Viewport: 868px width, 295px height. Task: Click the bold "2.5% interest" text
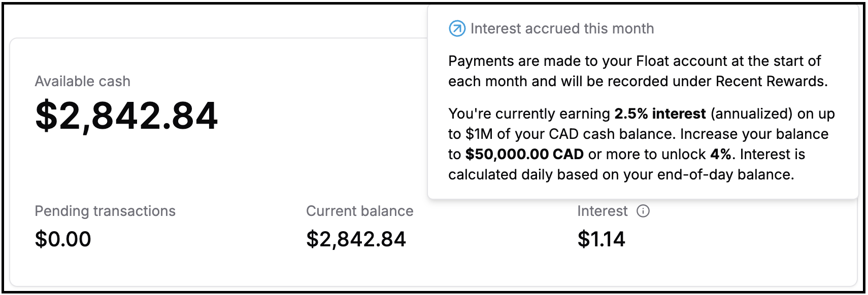point(660,114)
